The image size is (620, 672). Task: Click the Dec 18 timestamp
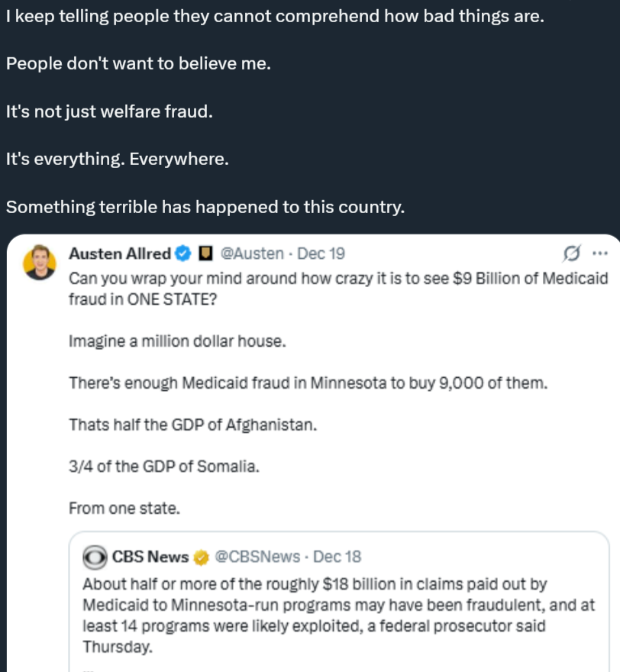tap(337, 557)
